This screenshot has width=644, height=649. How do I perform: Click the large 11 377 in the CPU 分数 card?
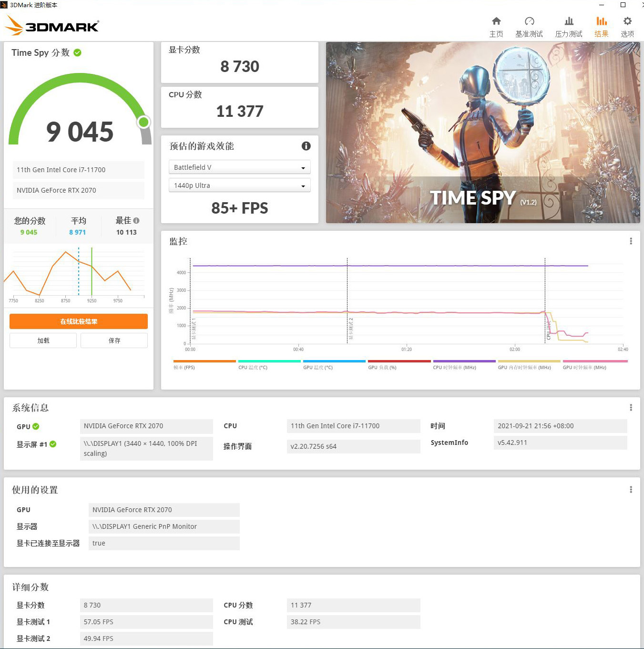(x=240, y=112)
